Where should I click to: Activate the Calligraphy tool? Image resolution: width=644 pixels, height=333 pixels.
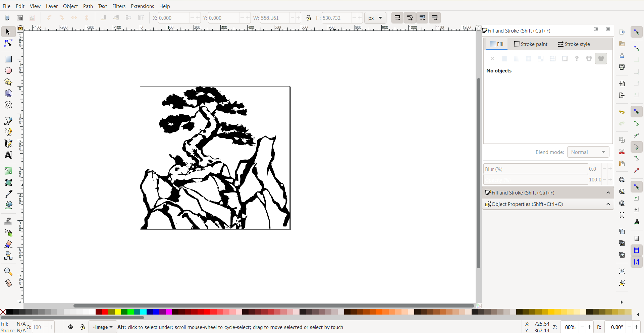pos(8,144)
